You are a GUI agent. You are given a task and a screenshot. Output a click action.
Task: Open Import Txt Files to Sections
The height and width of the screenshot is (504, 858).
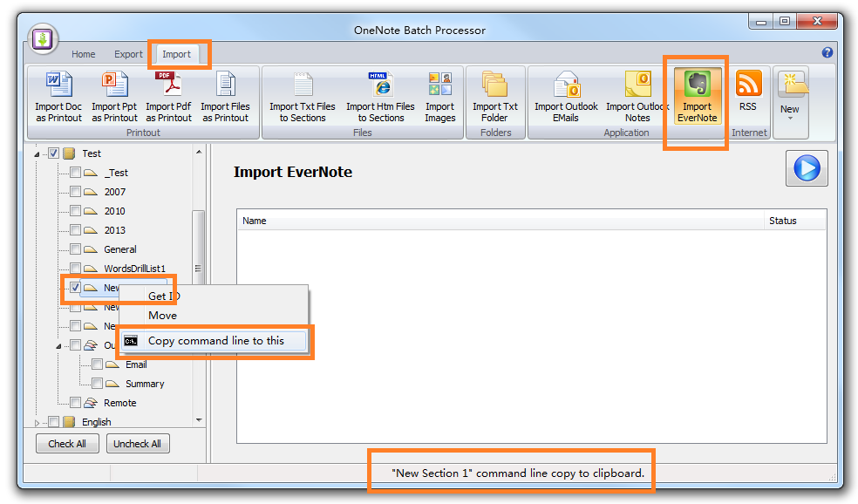pyautogui.click(x=302, y=97)
